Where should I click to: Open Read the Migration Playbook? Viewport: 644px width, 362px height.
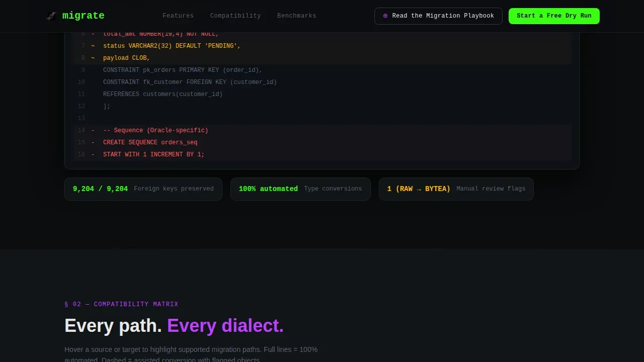[438, 16]
